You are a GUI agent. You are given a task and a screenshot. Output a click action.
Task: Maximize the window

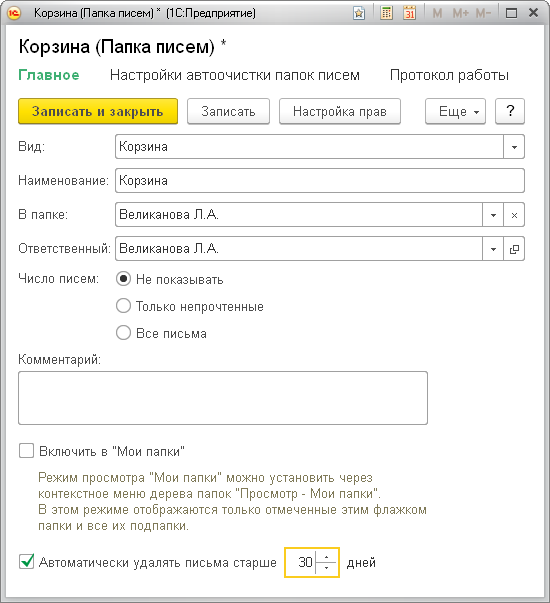click(x=511, y=13)
